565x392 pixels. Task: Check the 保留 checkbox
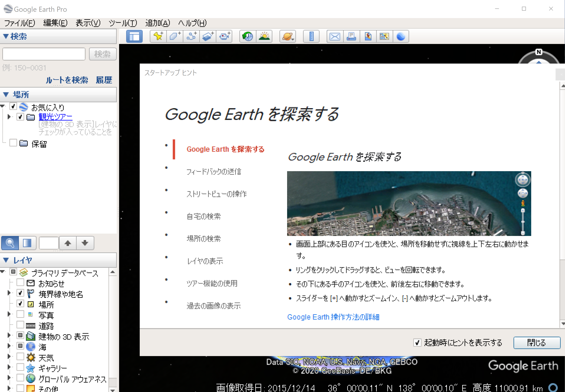coord(13,143)
